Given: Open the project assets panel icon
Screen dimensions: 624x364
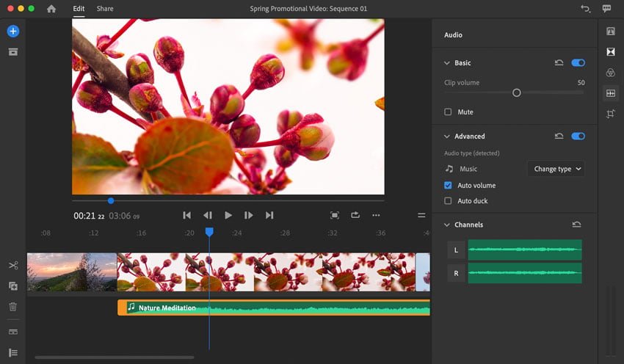Looking at the screenshot, I should pyautogui.click(x=13, y=52).
